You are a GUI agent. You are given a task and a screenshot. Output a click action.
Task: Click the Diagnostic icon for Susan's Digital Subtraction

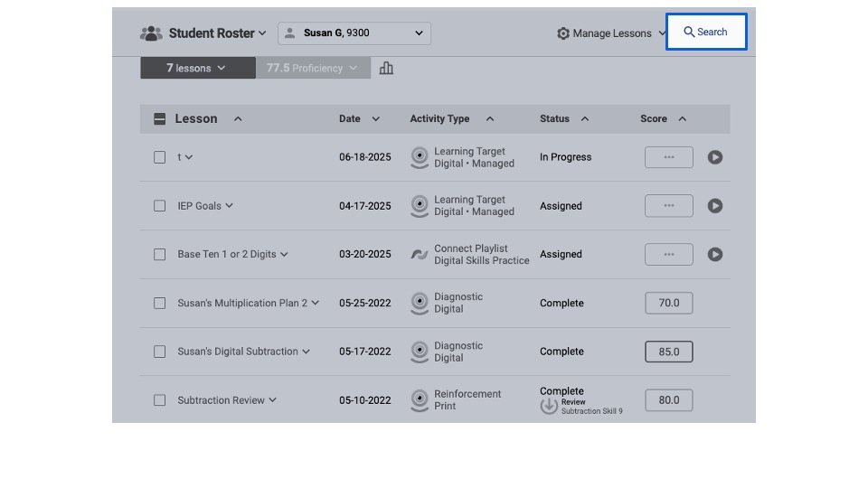coord(420,352)
